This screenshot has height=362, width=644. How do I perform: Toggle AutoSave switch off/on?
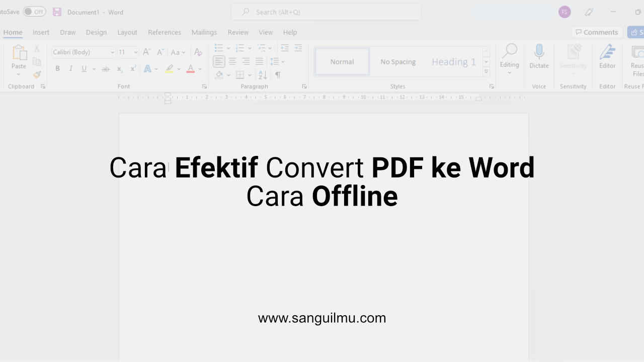(x=34, y=12)
